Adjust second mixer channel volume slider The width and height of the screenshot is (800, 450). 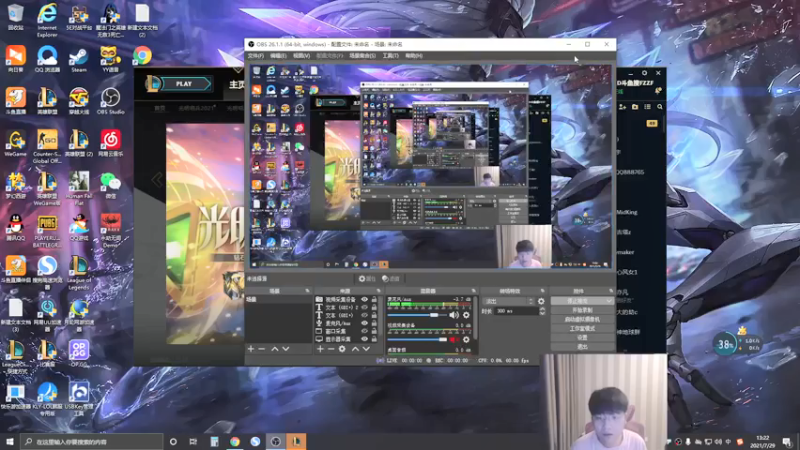coord(417,339)
